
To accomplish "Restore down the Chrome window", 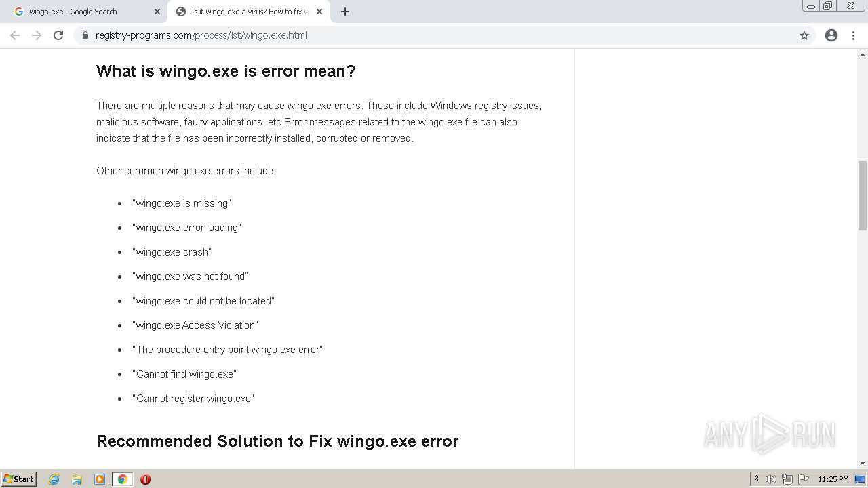I will click(828, 6).
